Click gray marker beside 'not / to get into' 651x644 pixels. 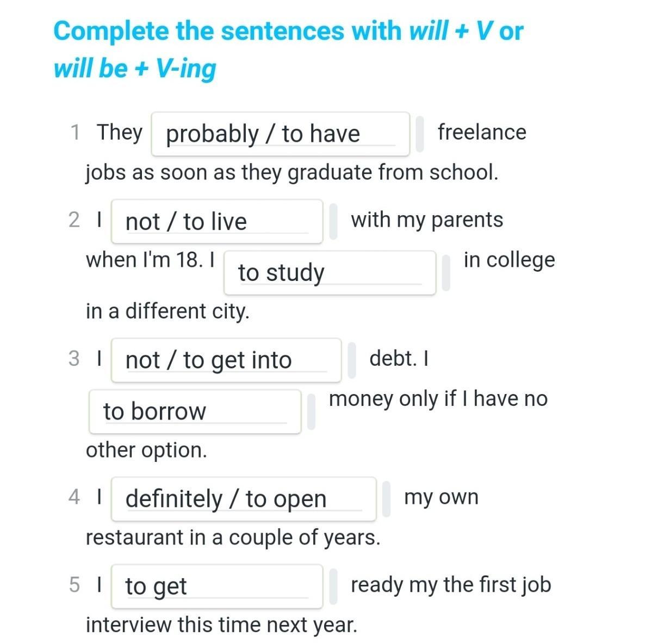(x=352, y=360)
